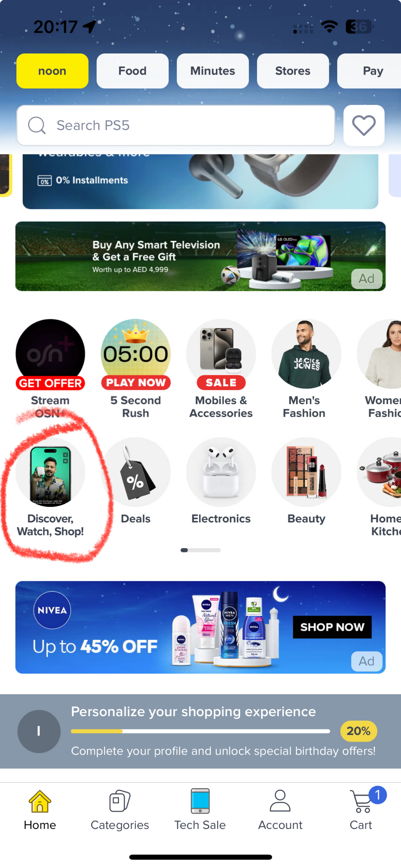This screenshot has height=868, width=401.
Task: Tap the profile completion progress bar
Action: 200,731
